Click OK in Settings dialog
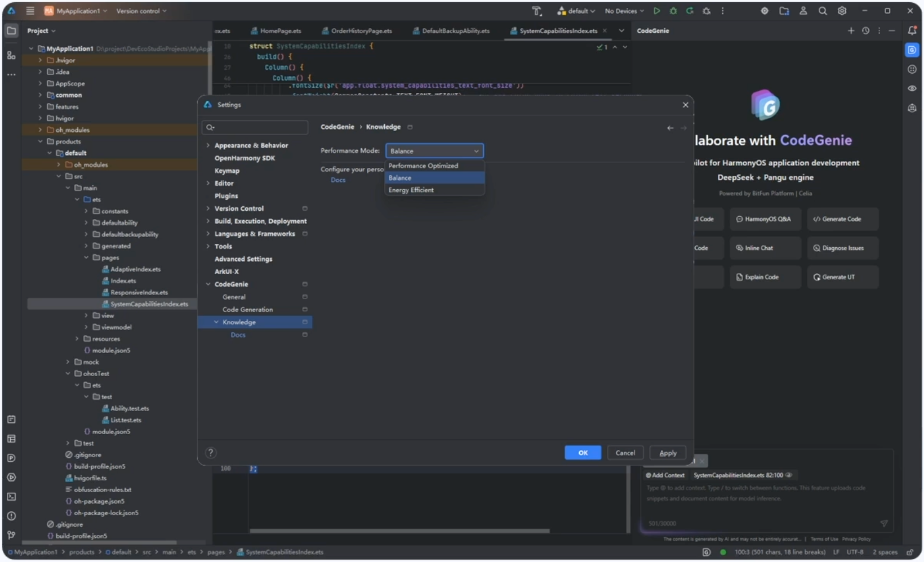The width and height of the screenshot is (924, 562). pos(583,453)
